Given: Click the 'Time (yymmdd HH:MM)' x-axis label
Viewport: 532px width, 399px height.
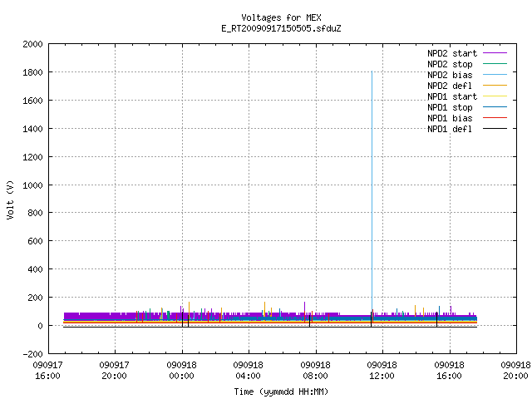Looking at the screenshot, I should point(281,392).
